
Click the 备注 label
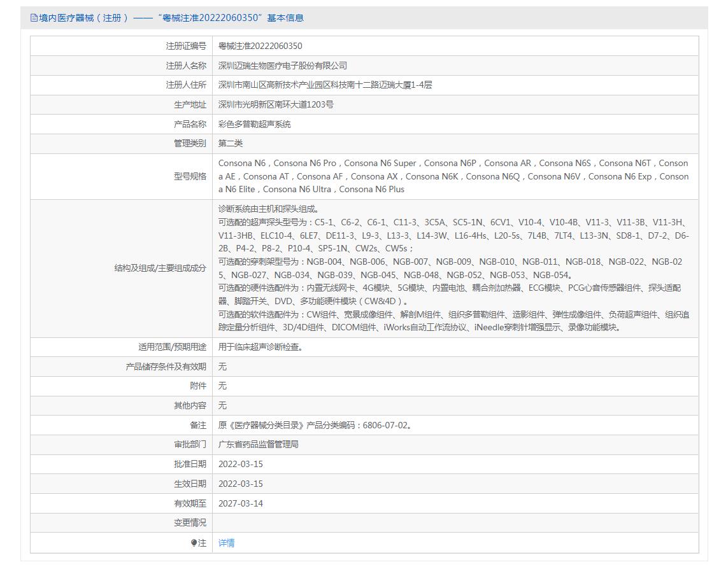point(198,425)
